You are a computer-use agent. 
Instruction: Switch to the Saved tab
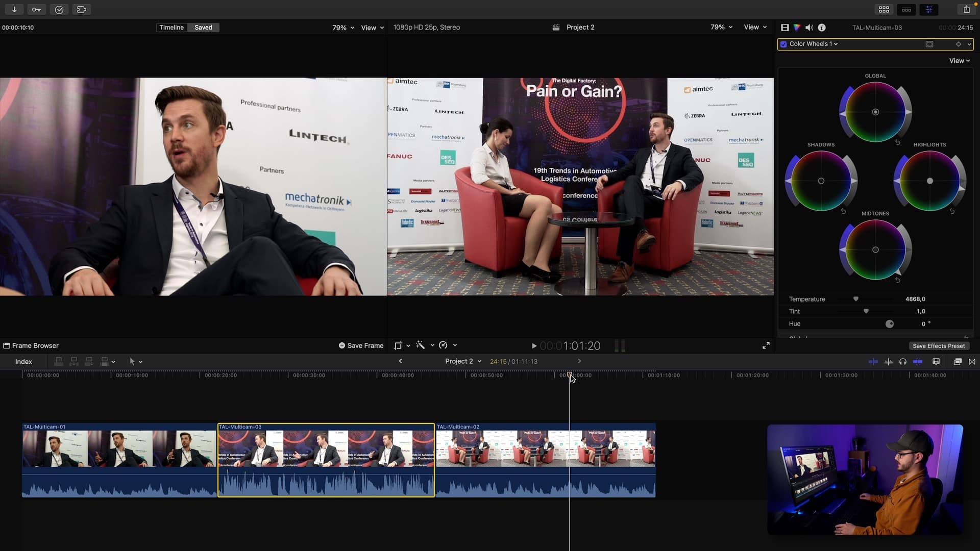(203, 28)
